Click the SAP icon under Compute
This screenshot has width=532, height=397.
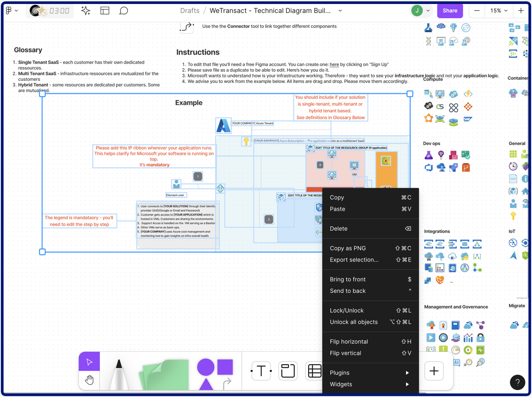[x=467, y=119]
